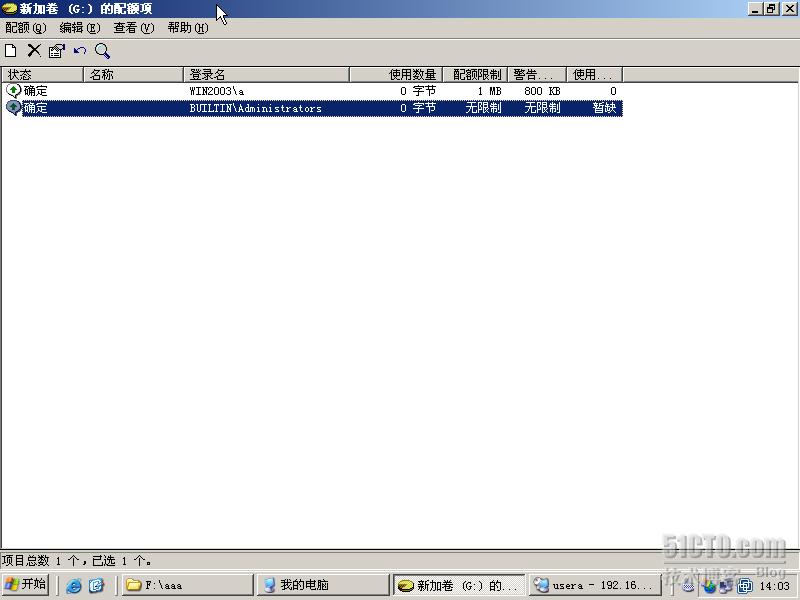The width and height of the screenshot is (800, 600).
Task: Open quota entry Properties toolbar icon
Action: (x=57, y=51)
